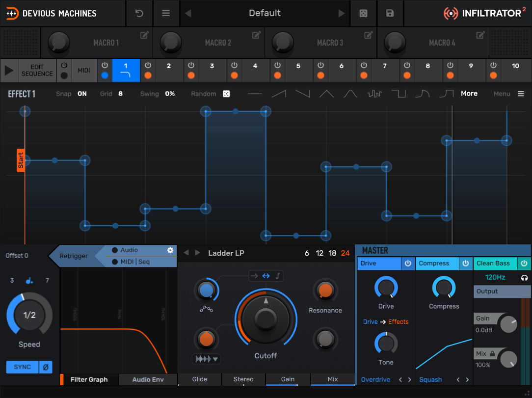The image size is (532, 398).
Task: Click the Edit Sequence button
Action: [37, 70]
